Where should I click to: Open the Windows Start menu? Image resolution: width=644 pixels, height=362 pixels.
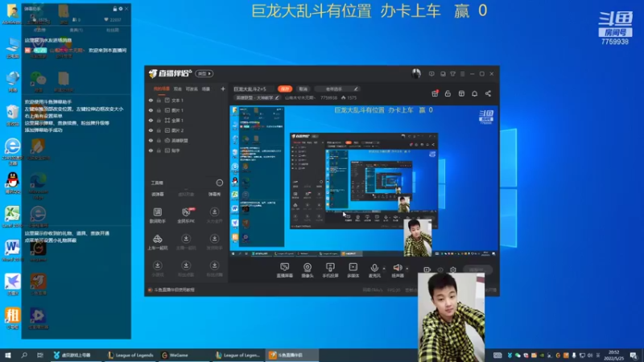8,355
